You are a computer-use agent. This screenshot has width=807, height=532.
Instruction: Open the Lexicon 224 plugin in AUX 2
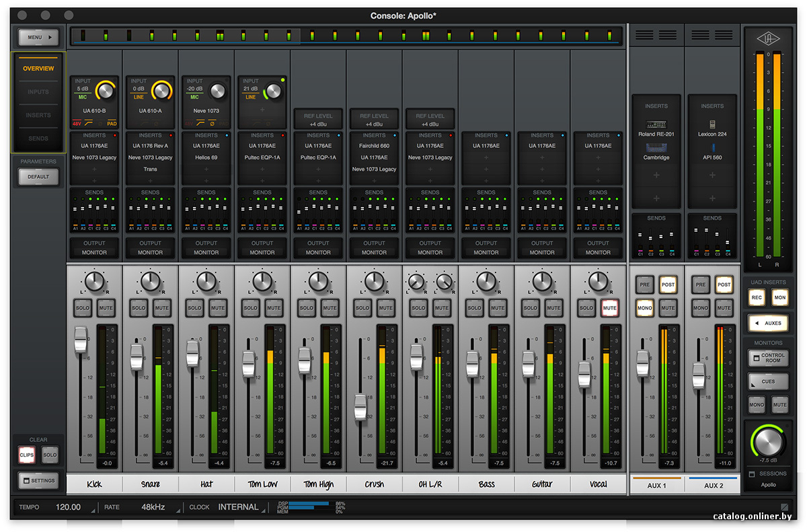tap(712, 129)
